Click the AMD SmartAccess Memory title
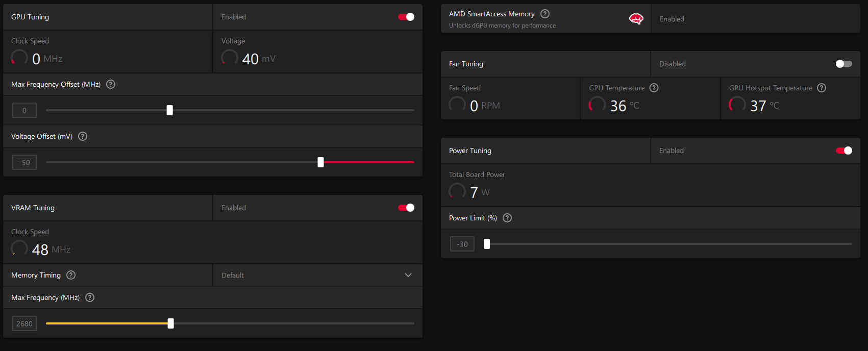The image size is (868, 351). click(x=492, y=14)
